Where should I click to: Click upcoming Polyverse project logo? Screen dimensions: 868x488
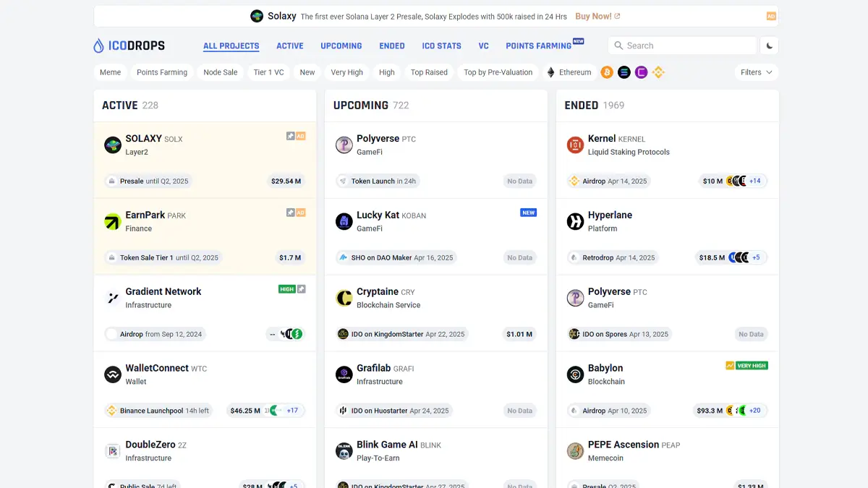pyautogui.click(x=344, y=145)
